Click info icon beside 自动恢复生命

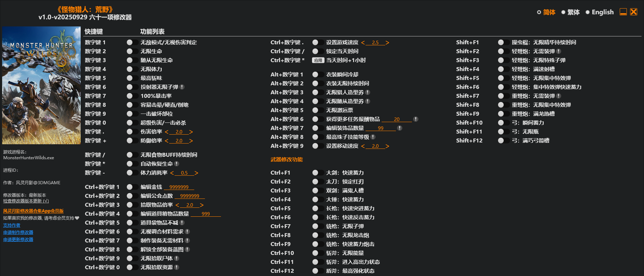point(177,164)
